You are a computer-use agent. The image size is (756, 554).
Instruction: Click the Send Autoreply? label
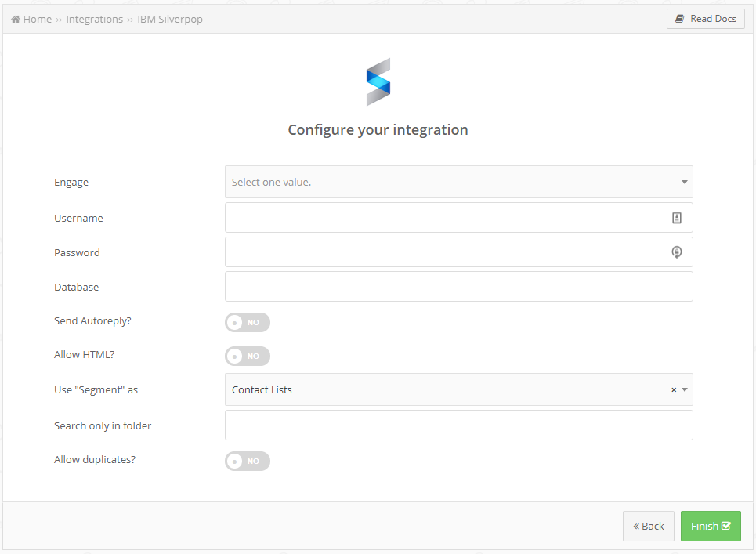click(92, 321)
